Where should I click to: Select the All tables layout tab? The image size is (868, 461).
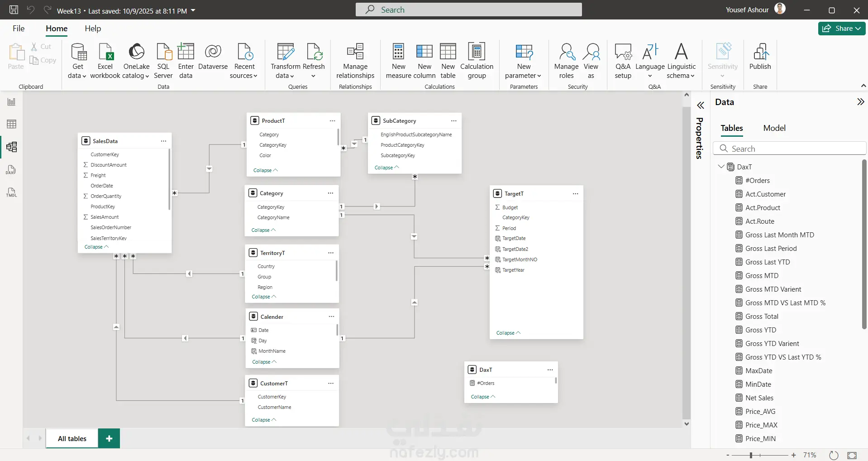click(72, 438)
